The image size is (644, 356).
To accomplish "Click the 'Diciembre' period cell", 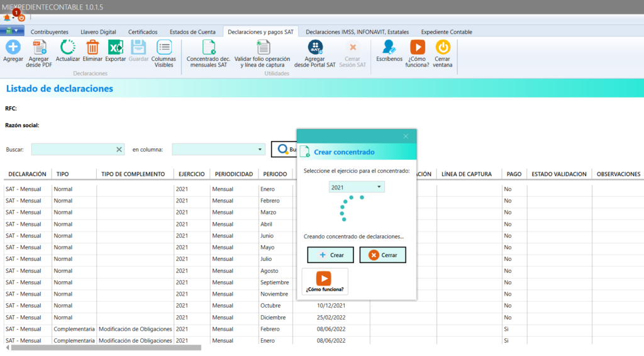I will click(273, 318).
